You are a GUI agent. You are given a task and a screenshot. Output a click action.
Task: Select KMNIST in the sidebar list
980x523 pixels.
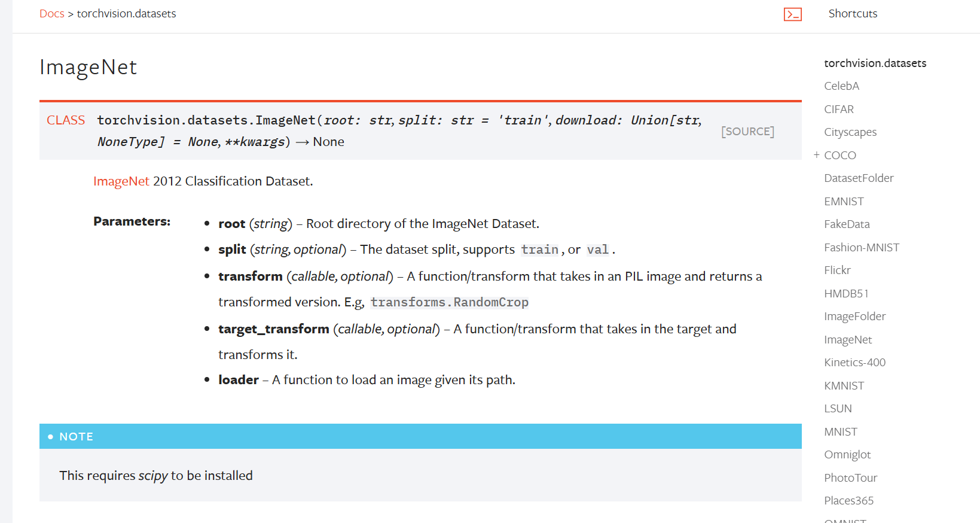click(x=844, y=386)
